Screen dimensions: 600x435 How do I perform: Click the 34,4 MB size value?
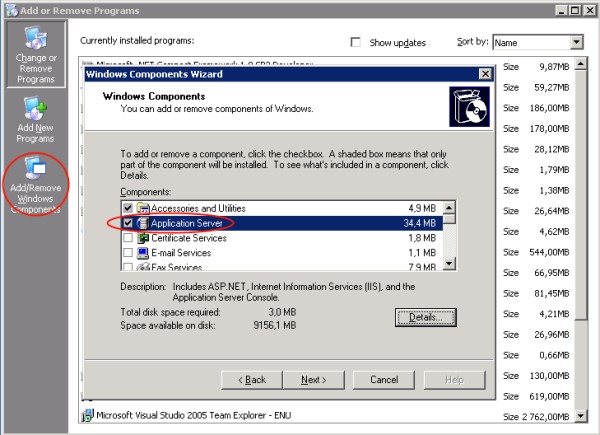tap(420, 223)
